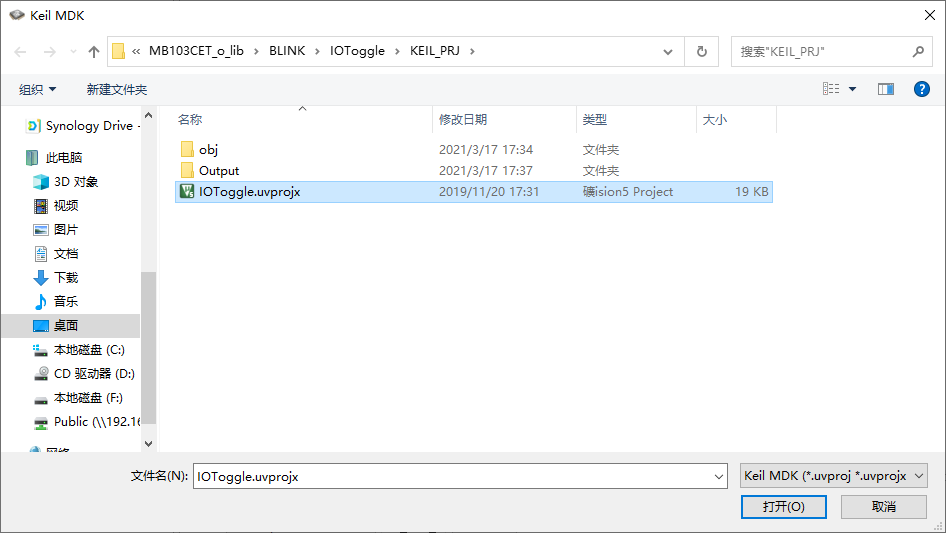The height and width of the screenshot is (533, 946).
Task: Open 本地磁盘 (C:) drive
Action: [x=79, y=349]
